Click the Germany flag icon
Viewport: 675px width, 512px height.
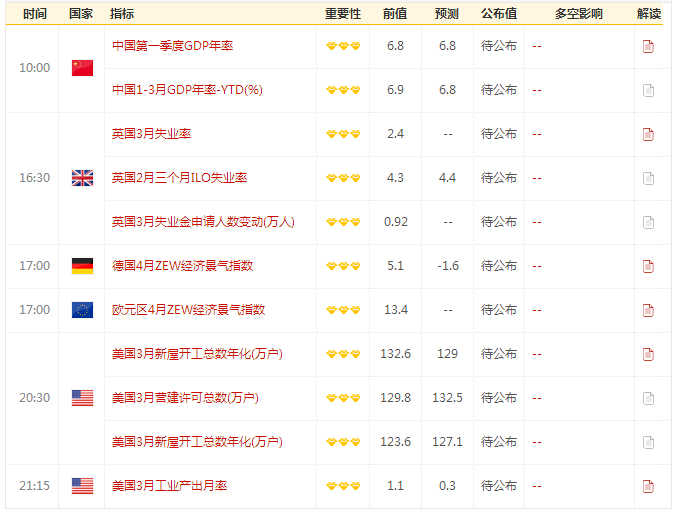coord(82,266)
